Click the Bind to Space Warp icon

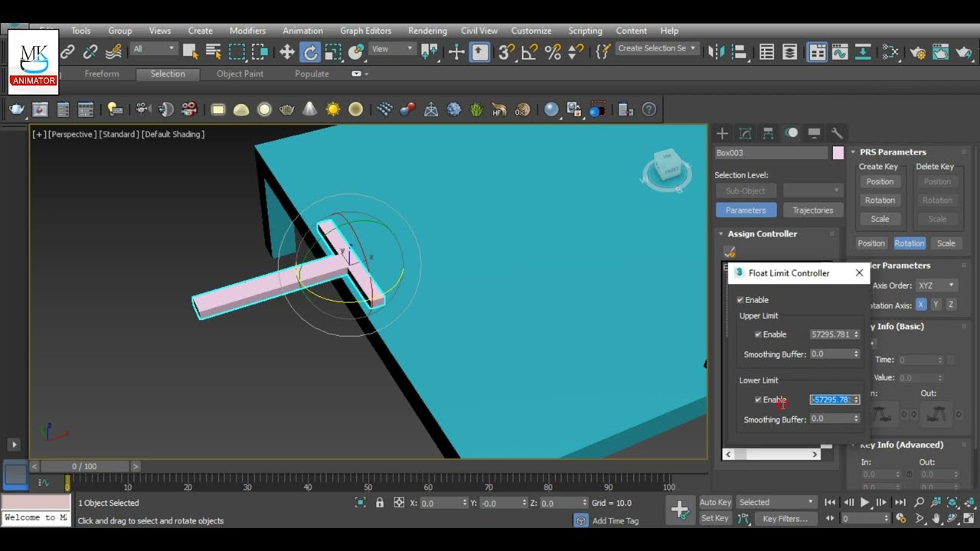click(x=113, y=52)
